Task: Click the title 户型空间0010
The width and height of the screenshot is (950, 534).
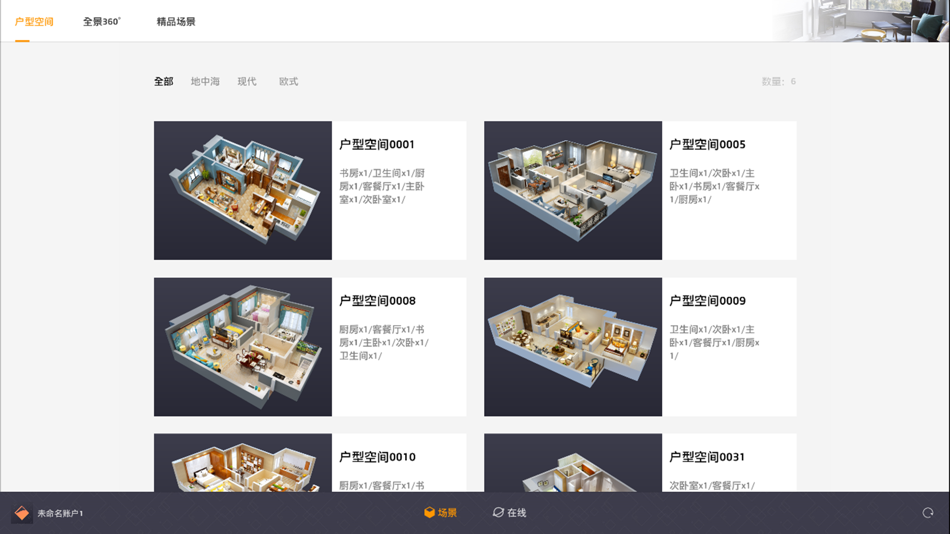Action: (x=377, y=457)
